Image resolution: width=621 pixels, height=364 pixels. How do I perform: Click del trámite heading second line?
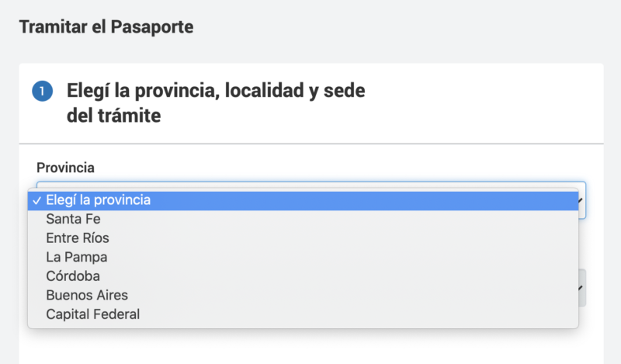(x=113, y=116)
